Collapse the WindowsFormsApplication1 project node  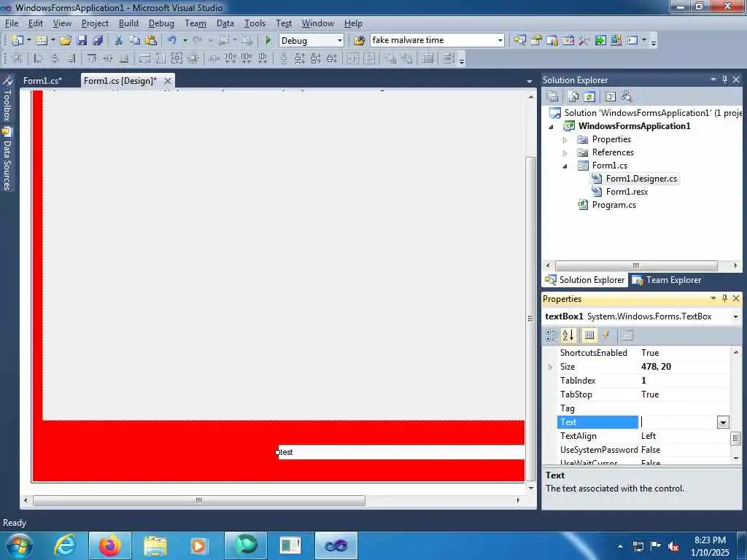click(551, 127)
